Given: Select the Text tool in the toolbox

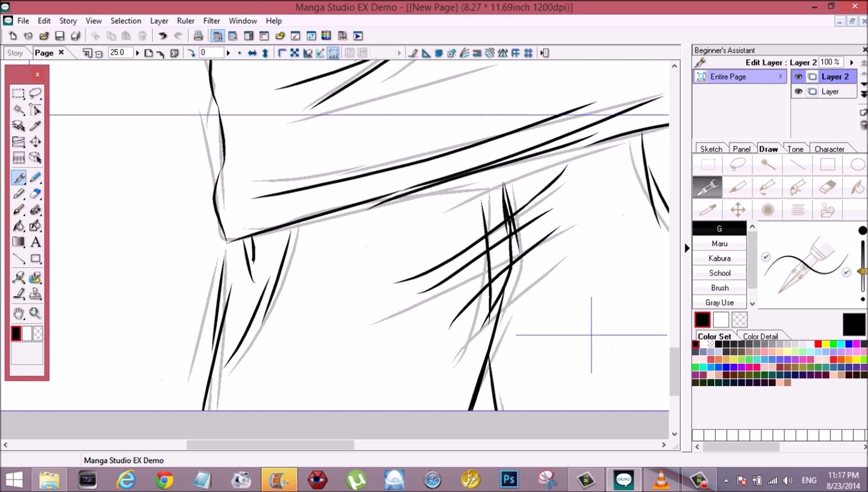Looking at the screenshot, I should pos(36,242).
